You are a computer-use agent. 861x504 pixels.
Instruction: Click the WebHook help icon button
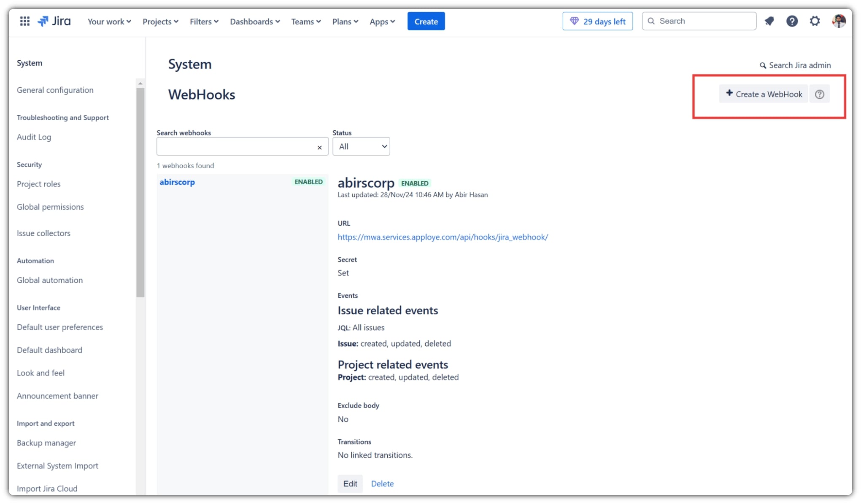tap(819, 94)
